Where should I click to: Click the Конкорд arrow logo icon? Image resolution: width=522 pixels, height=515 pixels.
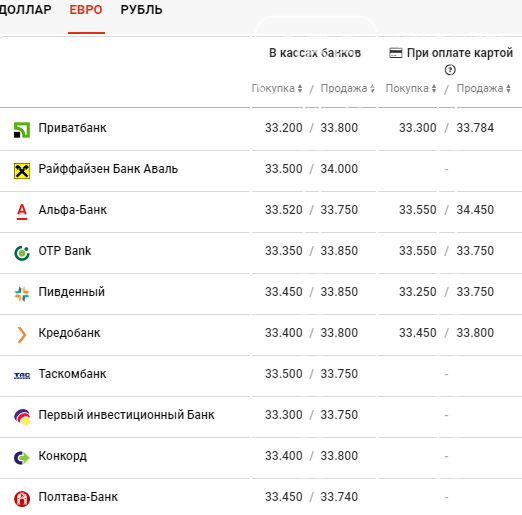point(22,458)
